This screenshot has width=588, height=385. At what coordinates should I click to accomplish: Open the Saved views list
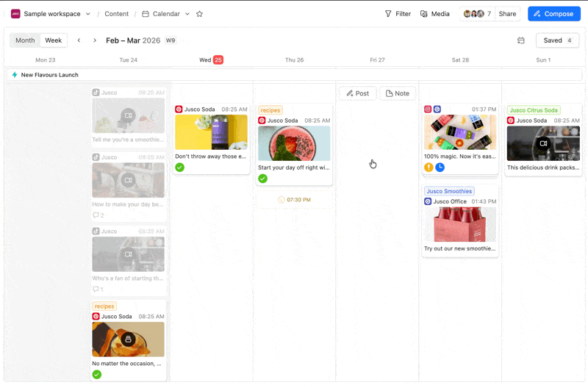tap(557, 40)
